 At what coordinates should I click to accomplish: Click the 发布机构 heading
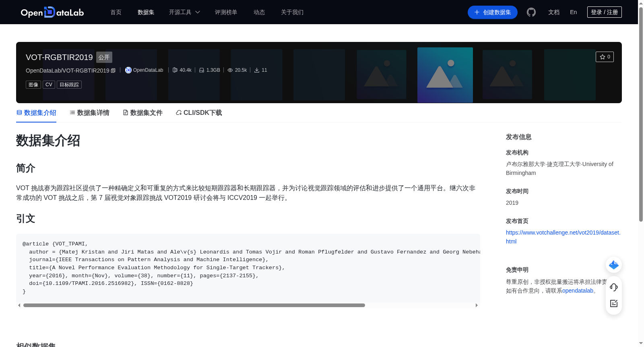click(517, 153)
